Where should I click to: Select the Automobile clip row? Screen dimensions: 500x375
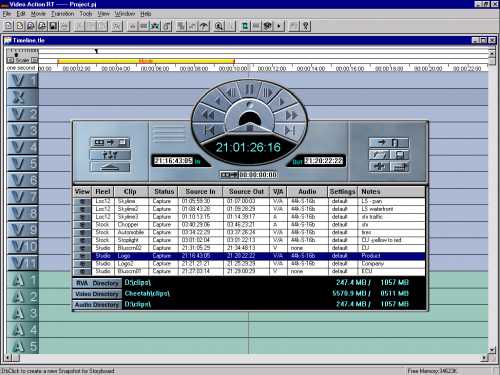tap(249, 232)
